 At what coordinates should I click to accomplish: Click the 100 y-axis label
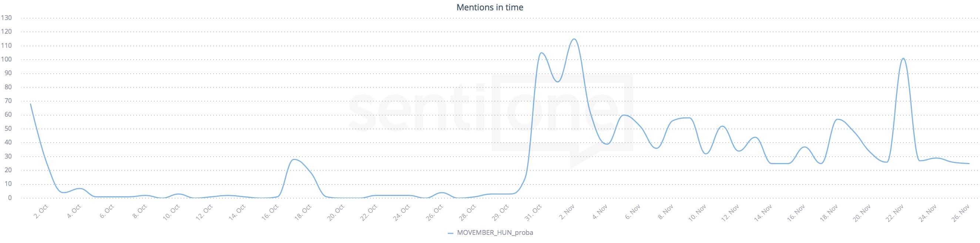(6, 59)
